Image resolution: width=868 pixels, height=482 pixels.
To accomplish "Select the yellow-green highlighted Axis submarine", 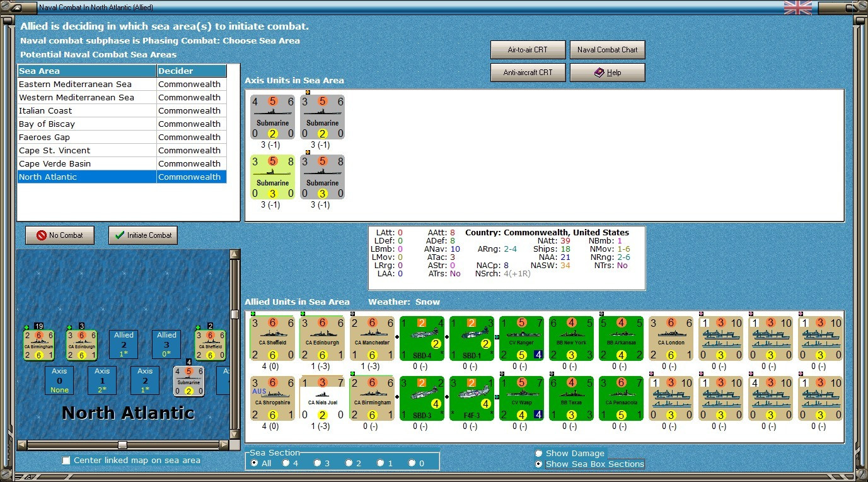I will 272,177.
